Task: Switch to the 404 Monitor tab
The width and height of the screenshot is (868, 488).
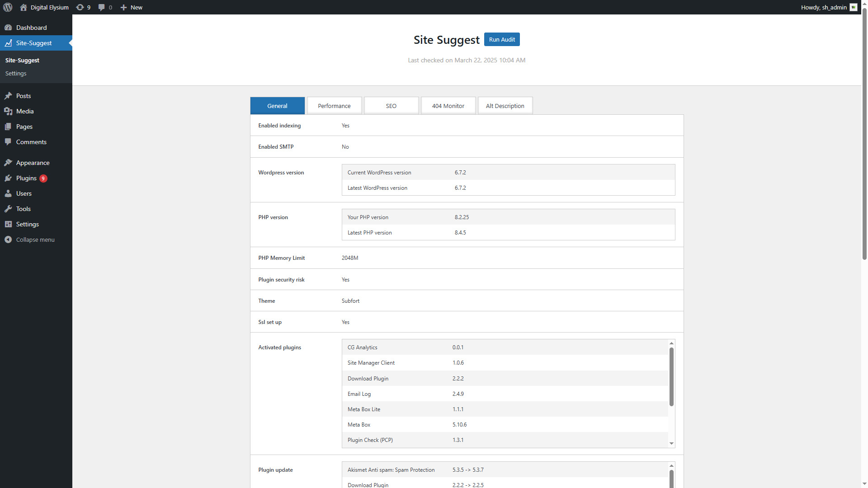Action: click(x=448, y=106)
